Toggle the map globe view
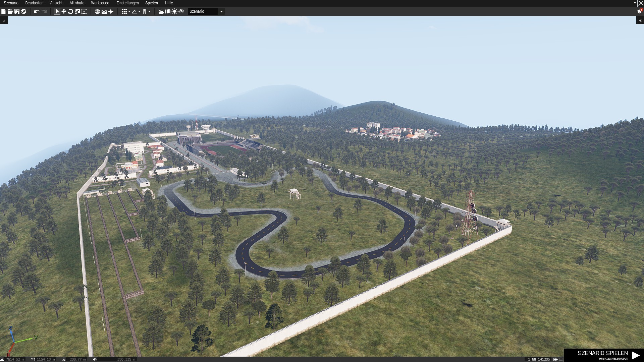This screenshot has height=362, width=644. click(x=97, y=11)
